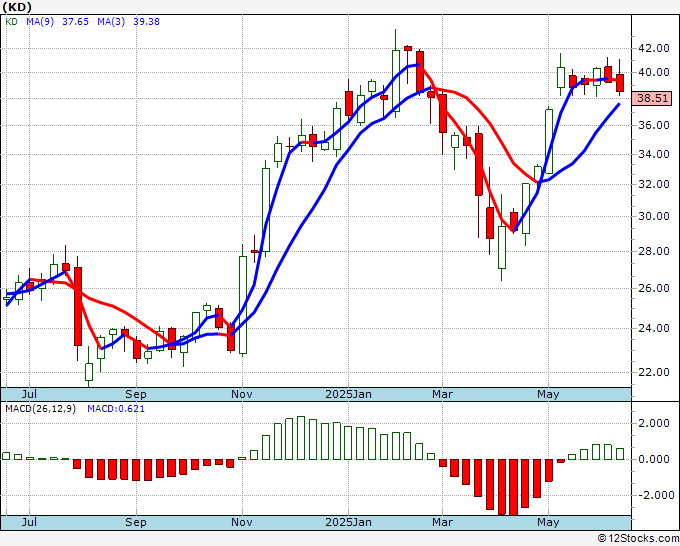Select the KD legend label
This screenshot has width=680, height=546.
click(11, 21)
